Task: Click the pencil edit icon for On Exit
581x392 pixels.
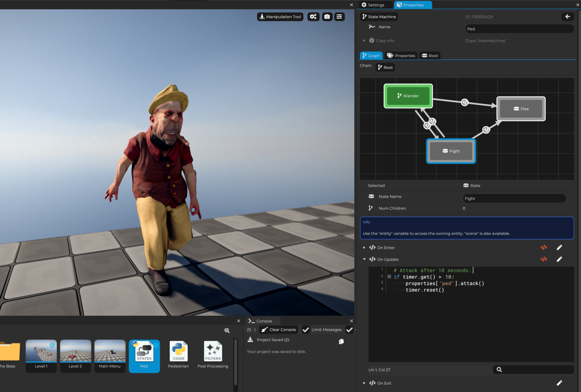Action: click(x=559, y=383)
